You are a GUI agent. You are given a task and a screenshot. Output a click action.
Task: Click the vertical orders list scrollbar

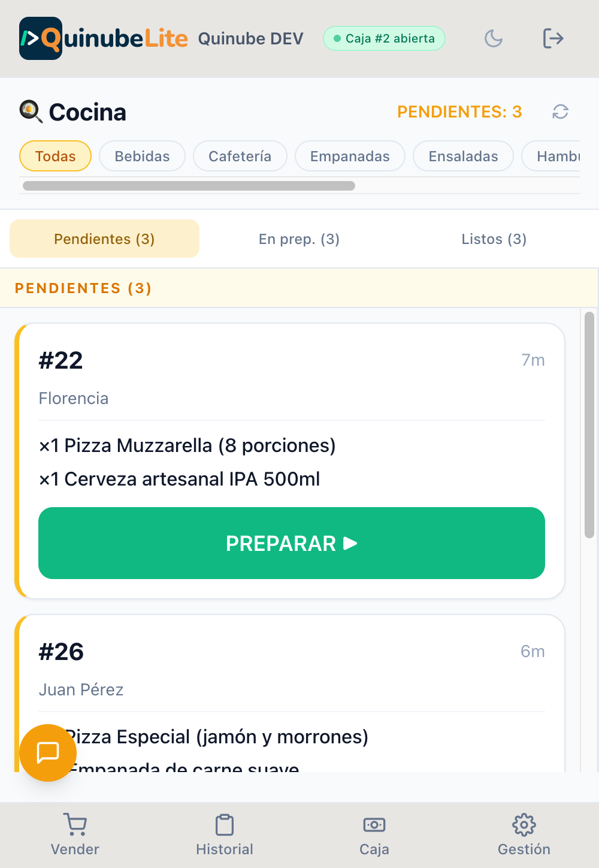pyautogui.click(x=589, y=425)
